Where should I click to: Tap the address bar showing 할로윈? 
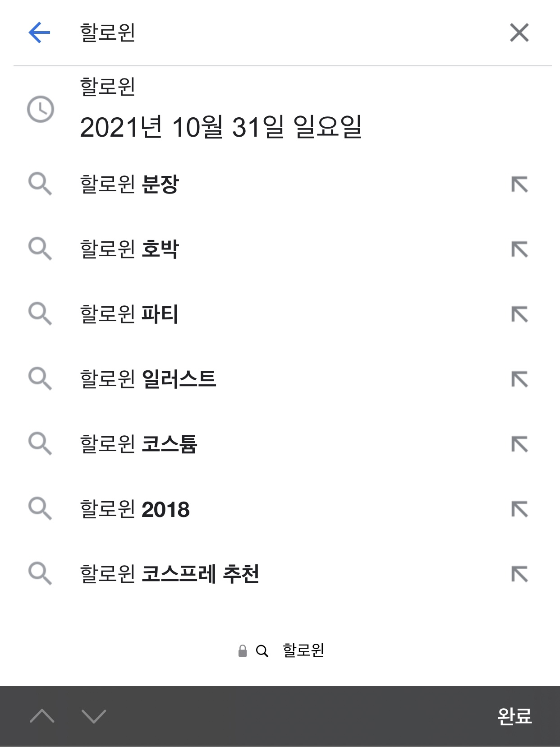(x=280, y=650)
